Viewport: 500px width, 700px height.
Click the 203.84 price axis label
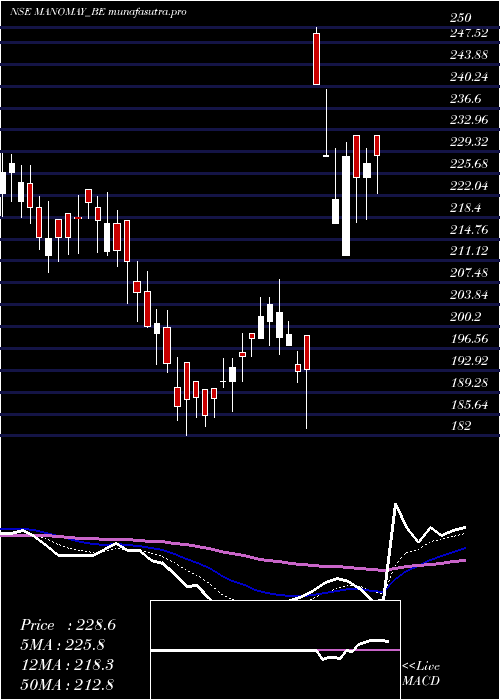[469, 295]
